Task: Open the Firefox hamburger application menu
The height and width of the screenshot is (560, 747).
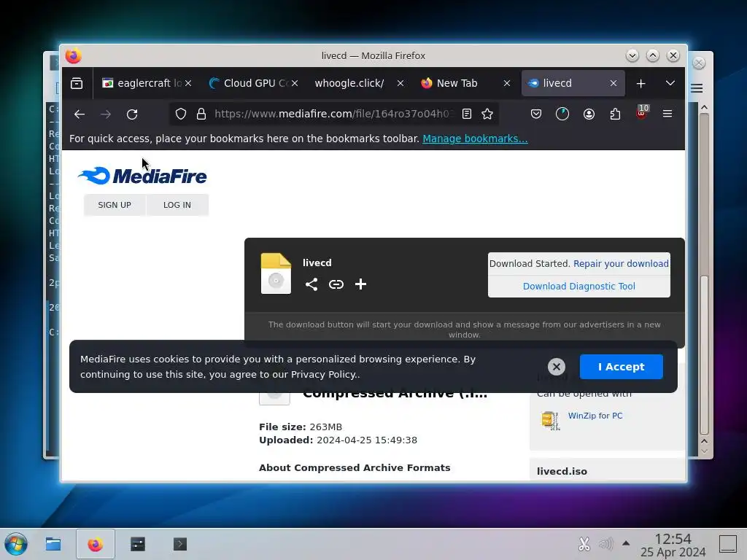Action: coord(667,114)
